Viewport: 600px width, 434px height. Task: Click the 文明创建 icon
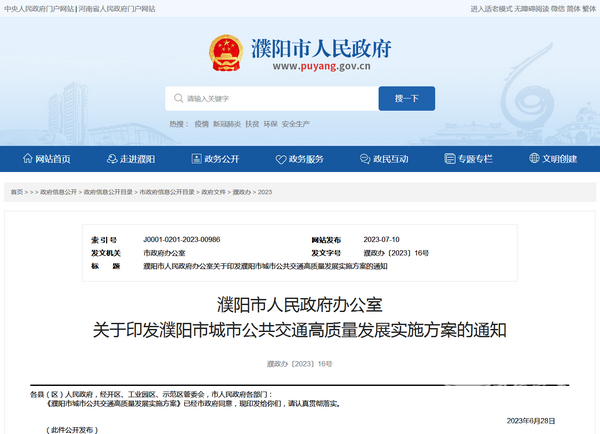coord(535,159)
